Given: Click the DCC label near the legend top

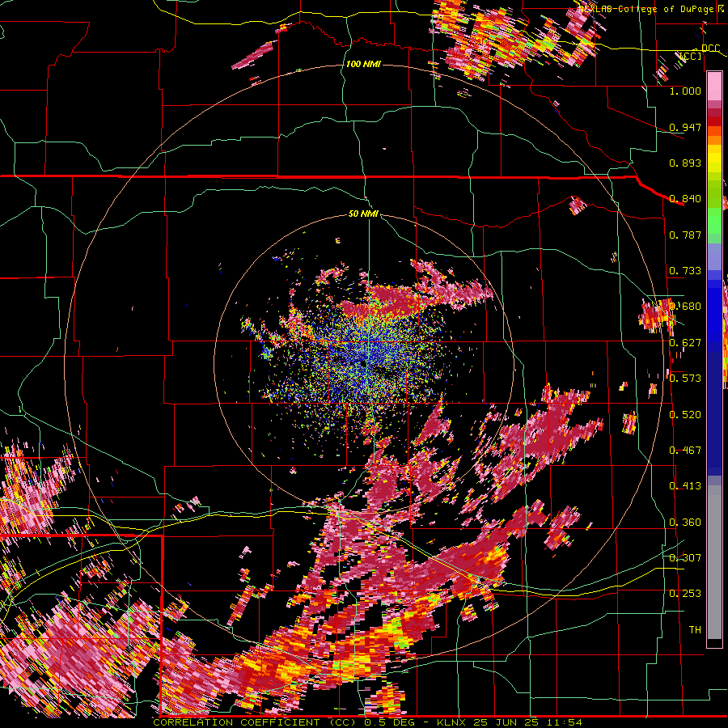Looking at the screenshot, I should (710, 49).
